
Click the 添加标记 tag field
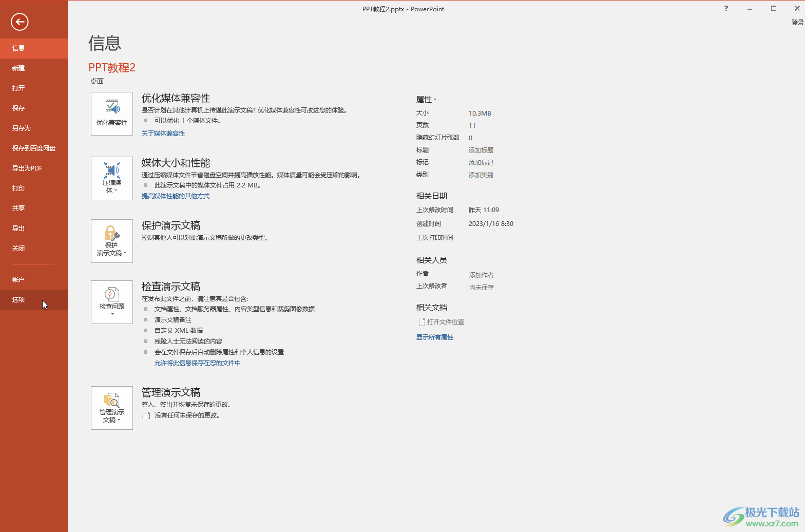coord(481,163)
